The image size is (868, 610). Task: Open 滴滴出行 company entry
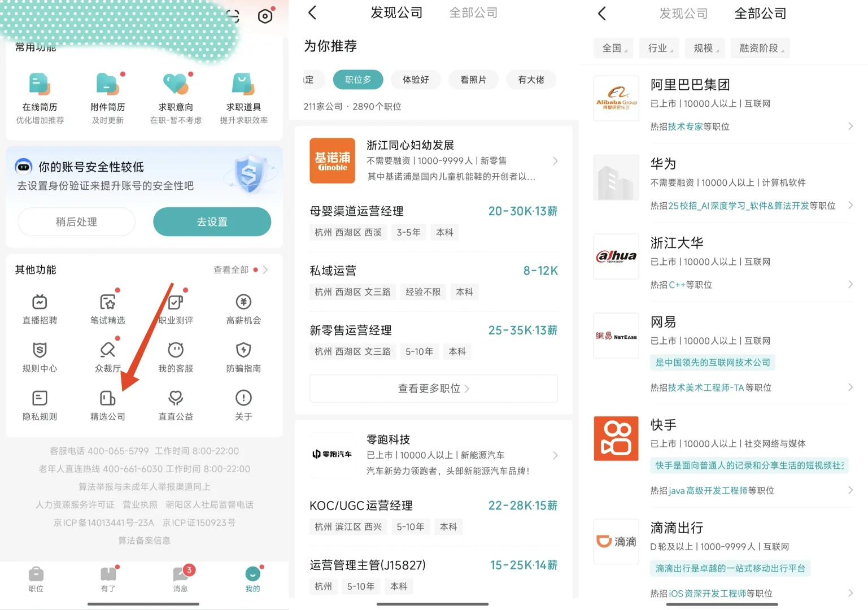(x=723, y=559)
